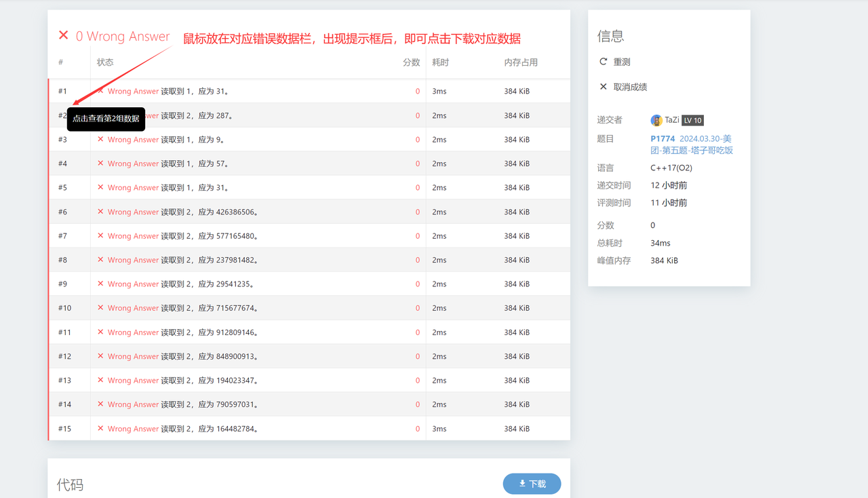868x498 pixels.
Task: Click the message 读取到 2，应为 790597031
Action: (210, 404)
